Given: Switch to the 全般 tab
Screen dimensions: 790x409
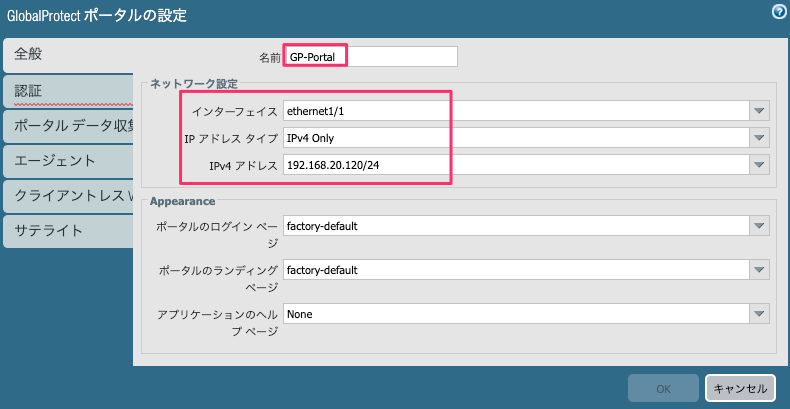Looking at the screenshot, I should click(68, 55).
